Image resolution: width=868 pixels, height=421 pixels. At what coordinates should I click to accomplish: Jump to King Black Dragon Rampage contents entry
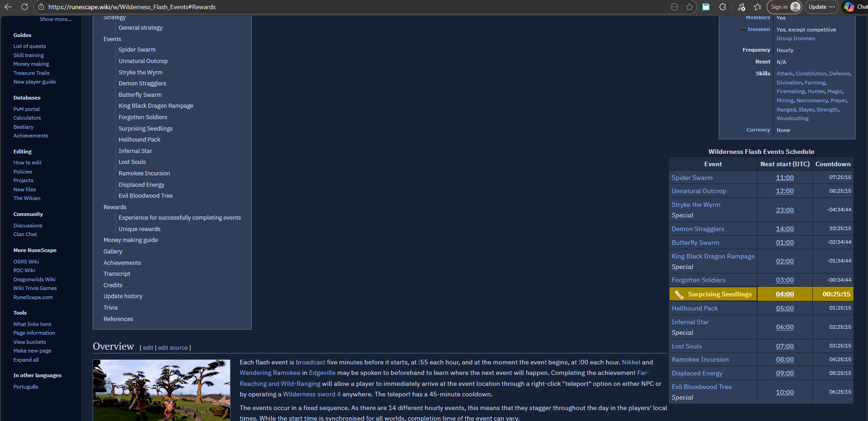click(x=156, y=106)
